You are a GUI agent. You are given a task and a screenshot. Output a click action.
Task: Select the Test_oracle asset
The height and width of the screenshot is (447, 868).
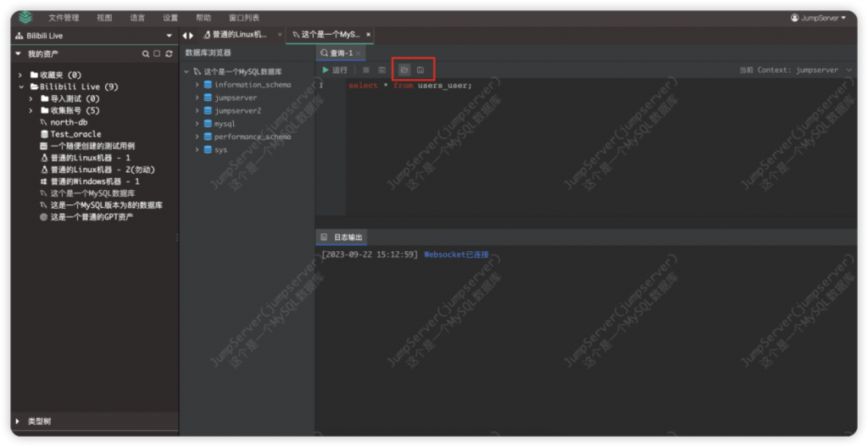pyautogui.click(x=75, y=134)
